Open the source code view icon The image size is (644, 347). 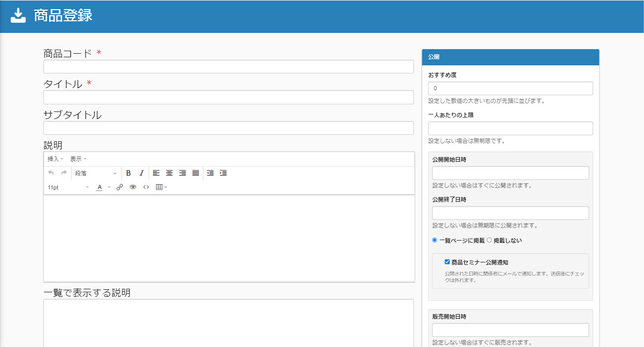coord(146,187)
